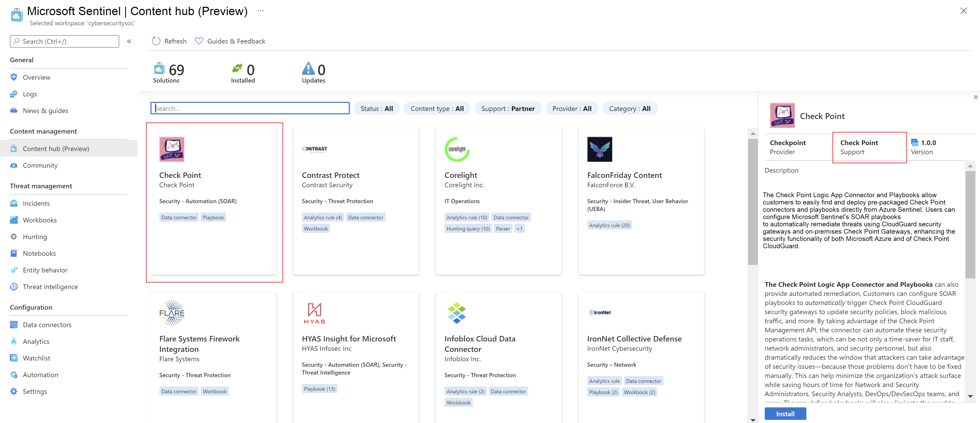
Task: Select the Community menu item
Action: [x=40, y=165]
